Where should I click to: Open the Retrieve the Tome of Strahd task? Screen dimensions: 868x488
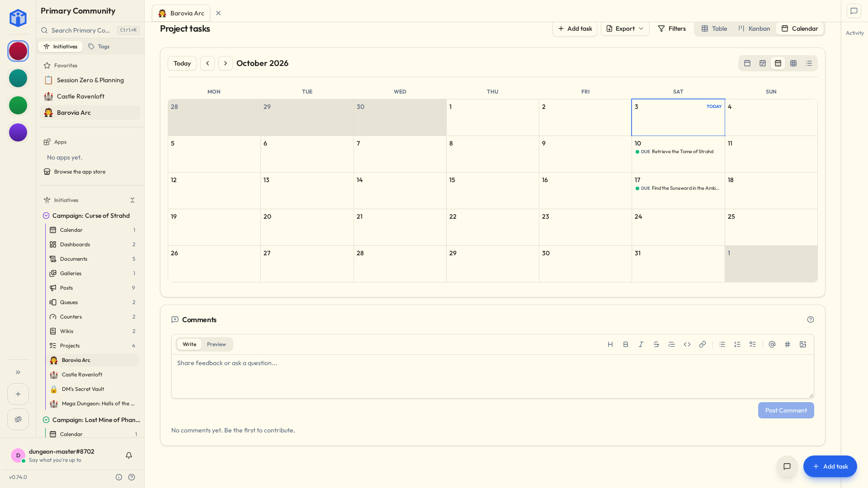point(678,152)
